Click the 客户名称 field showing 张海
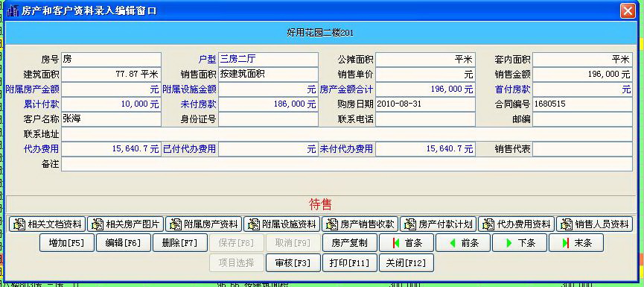 pos(111,119)
